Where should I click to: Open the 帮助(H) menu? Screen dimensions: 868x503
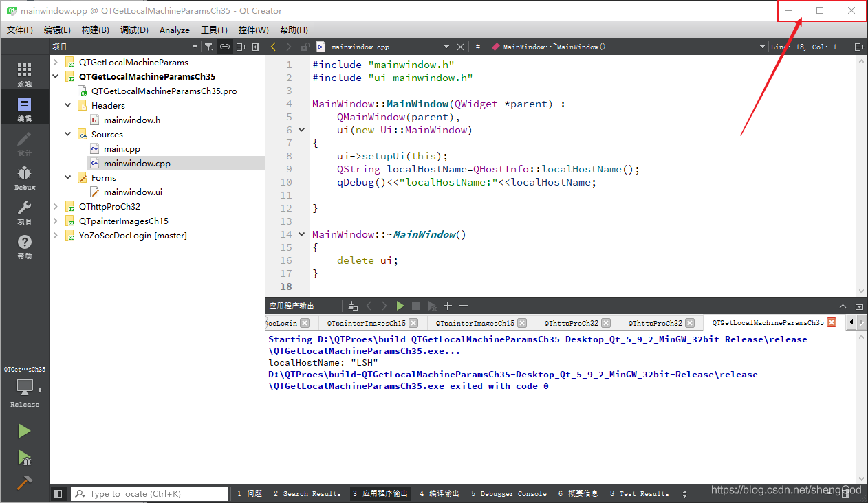tap(294, 30)
